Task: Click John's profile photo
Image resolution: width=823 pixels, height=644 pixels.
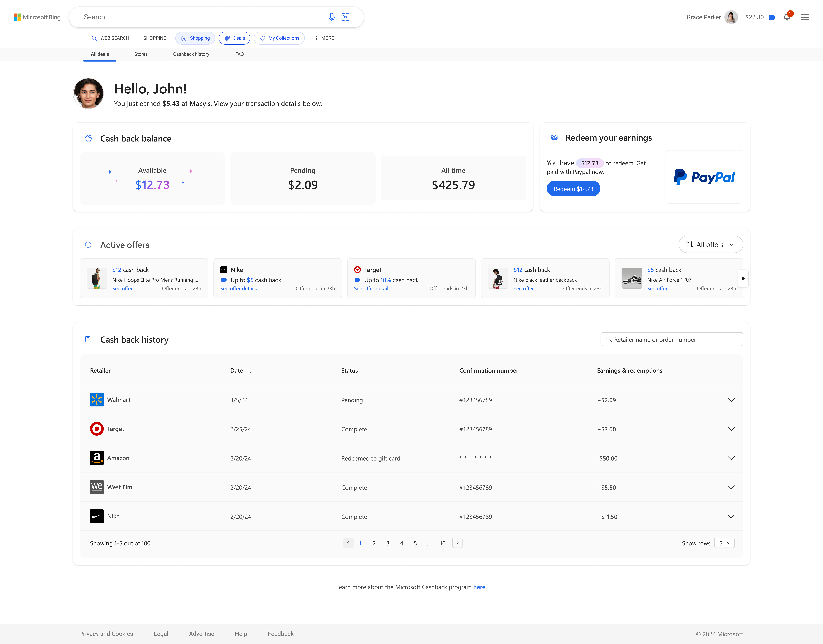Action: coord(88,93)
